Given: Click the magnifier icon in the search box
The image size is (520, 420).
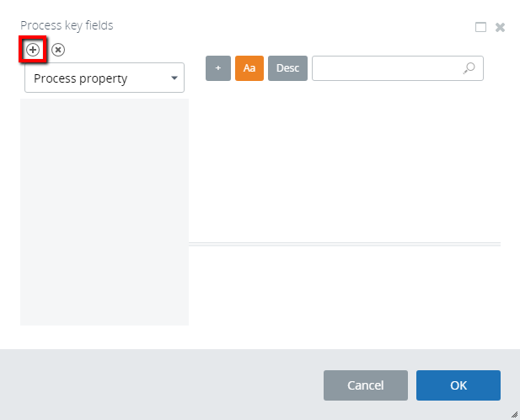Looking at the screenshot, I should click(x=469, y=68).
